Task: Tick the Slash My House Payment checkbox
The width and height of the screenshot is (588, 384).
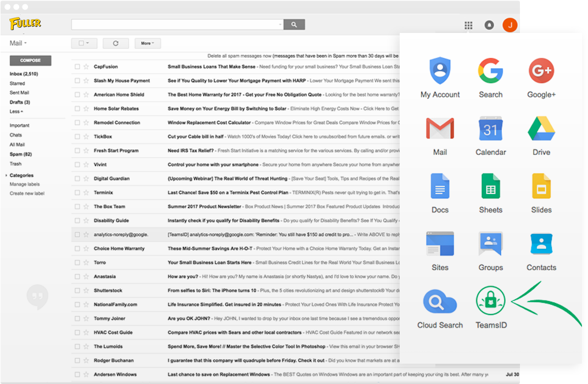Action: click(77, 81)
